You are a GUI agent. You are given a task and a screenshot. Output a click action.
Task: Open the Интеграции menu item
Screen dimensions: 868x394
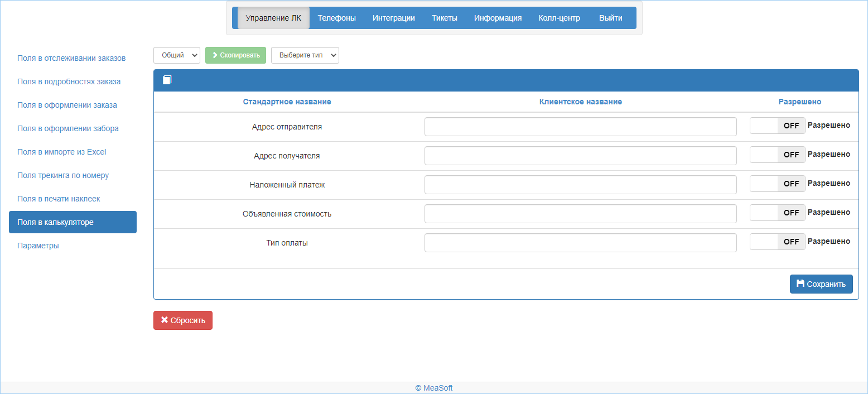(394, 18)
